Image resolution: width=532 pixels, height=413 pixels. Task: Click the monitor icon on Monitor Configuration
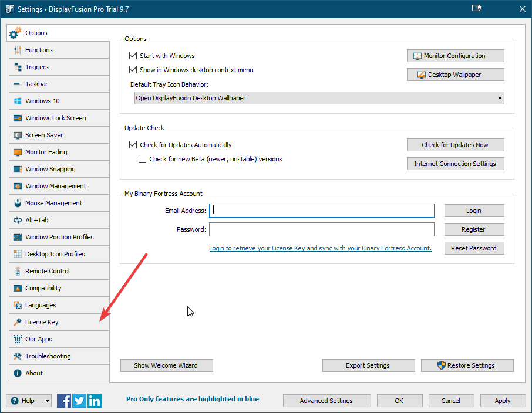tap(417, 56)
